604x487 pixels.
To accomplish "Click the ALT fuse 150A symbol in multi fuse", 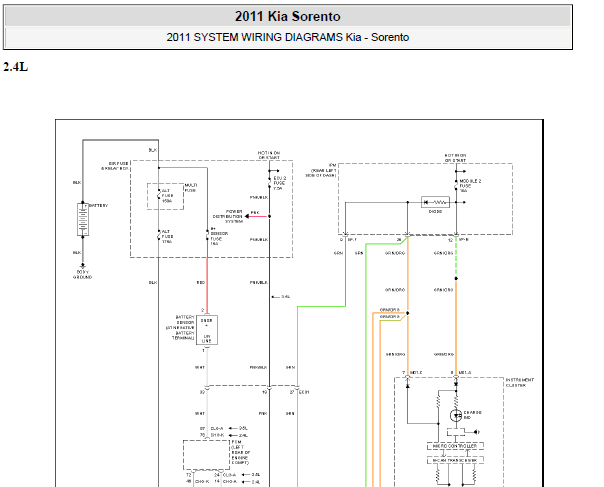I will [159, 195].
